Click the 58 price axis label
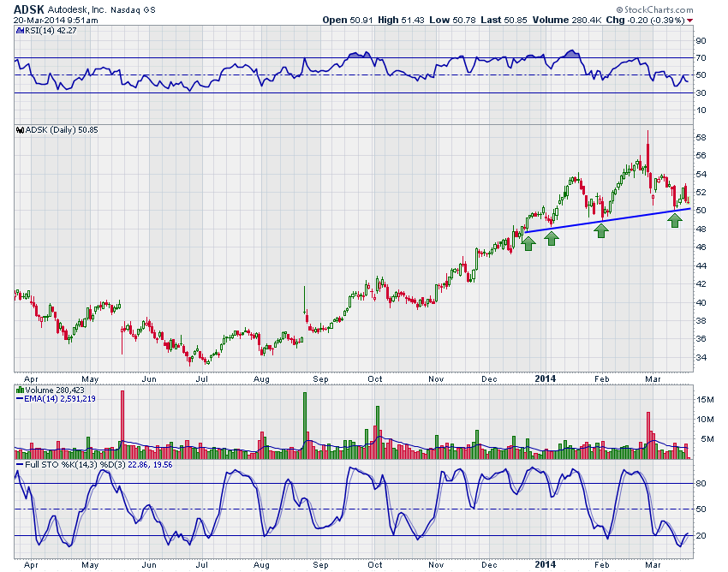 coord(701,138)
